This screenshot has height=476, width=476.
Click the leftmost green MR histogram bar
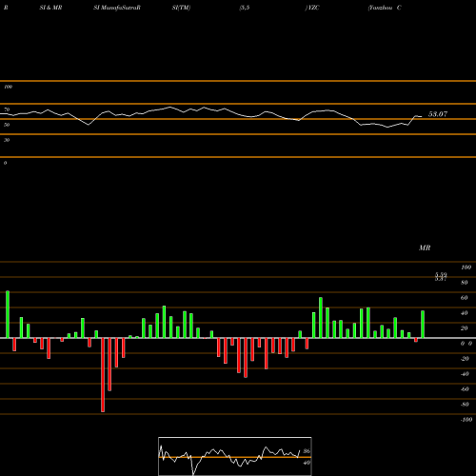tap(8, 314)
